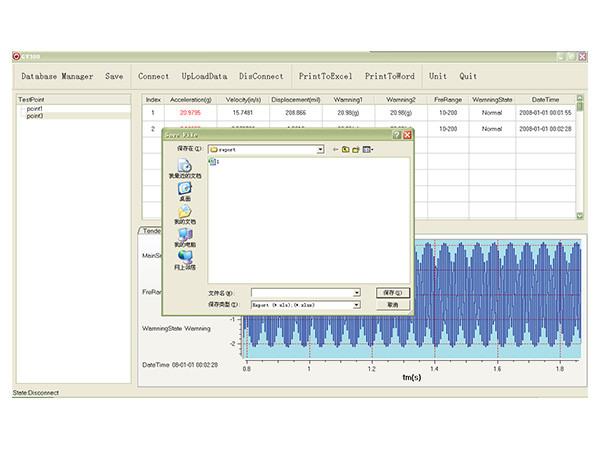This screenshot has height=450, width=600.
Task: Open My Documents shortcut in Save dialog
Action: click(185, 215)
